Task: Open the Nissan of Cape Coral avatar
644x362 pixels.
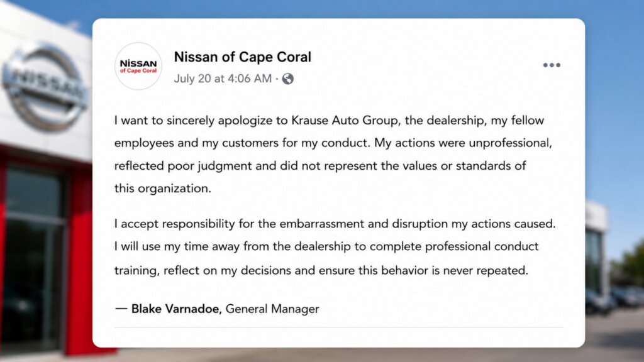Action: pos(138,66)
